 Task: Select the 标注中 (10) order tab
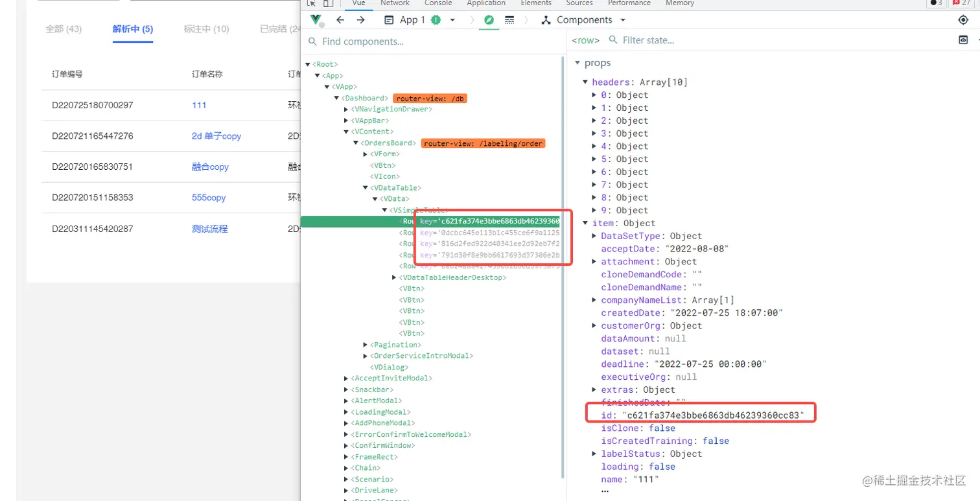click(x=206, y=29)
